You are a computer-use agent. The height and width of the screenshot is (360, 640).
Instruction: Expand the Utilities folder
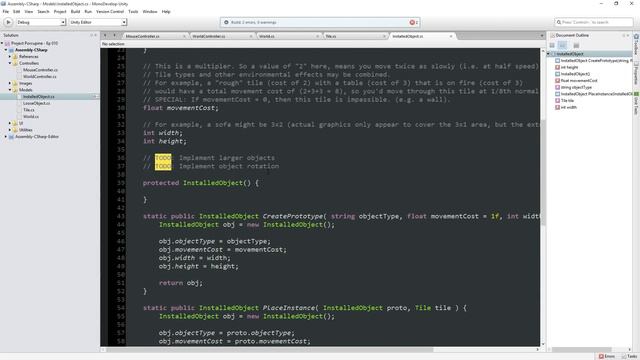10,130
